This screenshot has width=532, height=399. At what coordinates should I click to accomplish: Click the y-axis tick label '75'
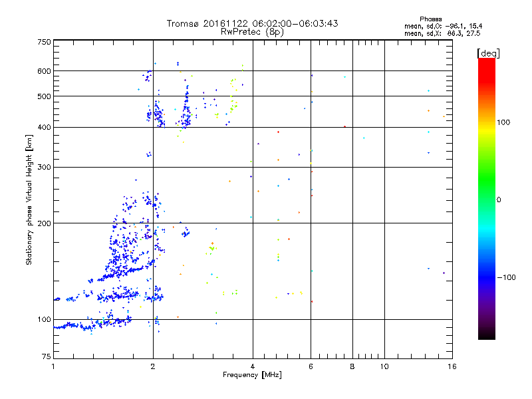pyautogui.click(x=47, y=356)
